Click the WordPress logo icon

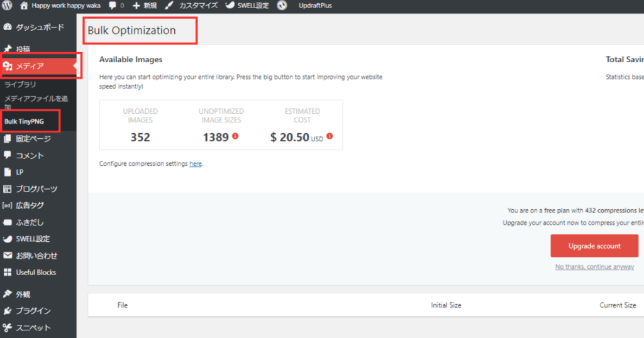point(8,6)
